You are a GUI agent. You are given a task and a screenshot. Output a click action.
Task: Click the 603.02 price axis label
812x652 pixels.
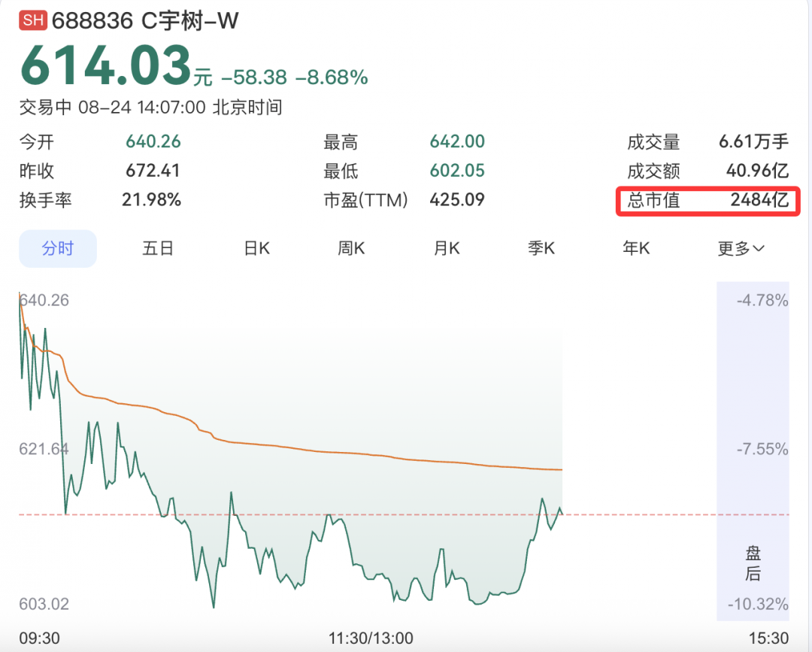[44, 604]
